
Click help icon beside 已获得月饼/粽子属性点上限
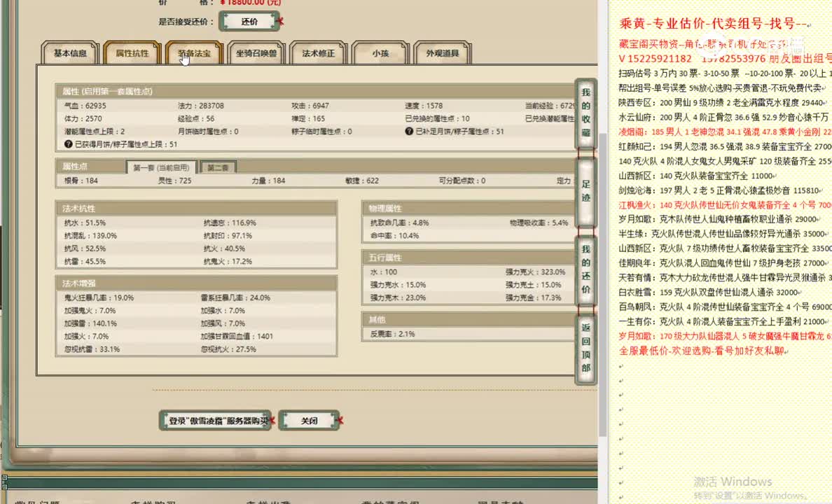click(x=69, y=144)
